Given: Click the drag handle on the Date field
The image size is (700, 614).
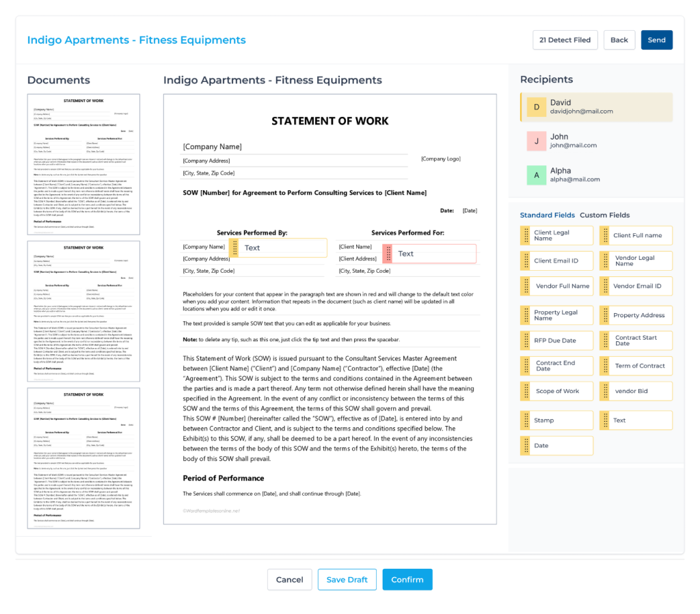Looking at the screenshot, I should point(526,446).
